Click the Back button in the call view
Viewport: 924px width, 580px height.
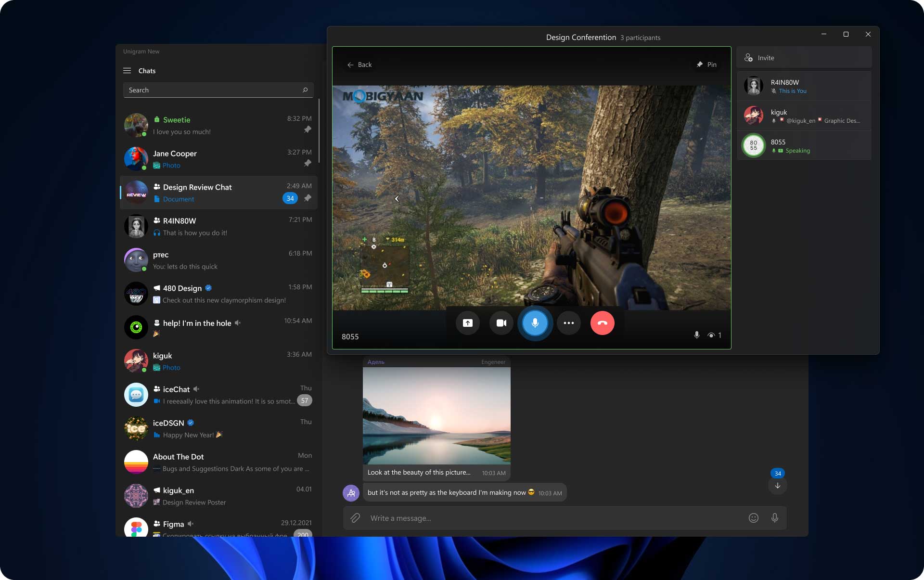click(x=359, y=64)
